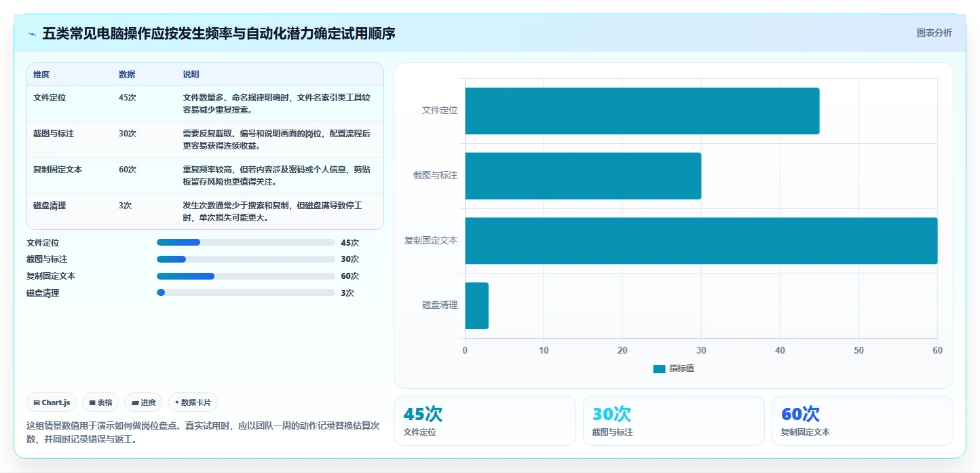980x473 pixels.
Task: Open the 60次 复制固定文本 stat card
Action: pyautogui.click(x=863, y=421)
